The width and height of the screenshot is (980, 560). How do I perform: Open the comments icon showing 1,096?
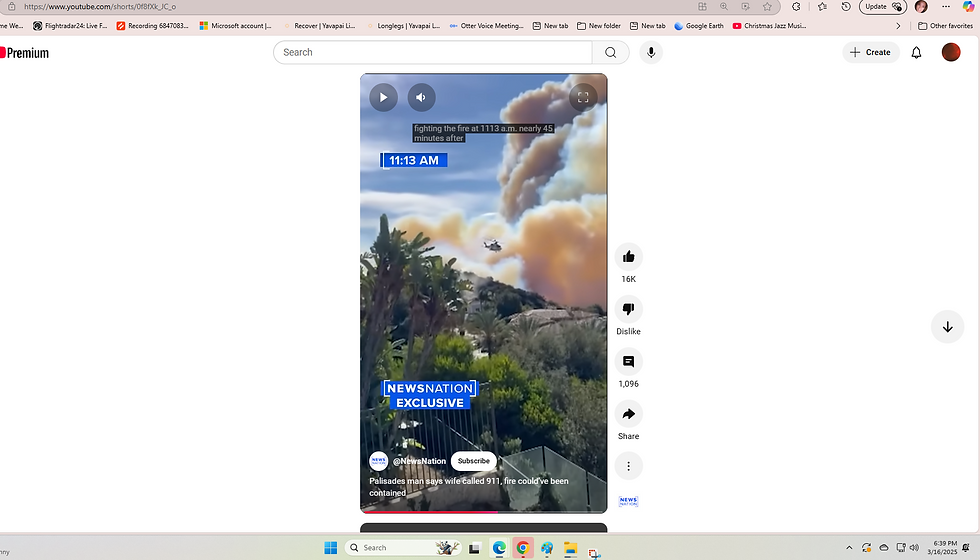[628, 361]
